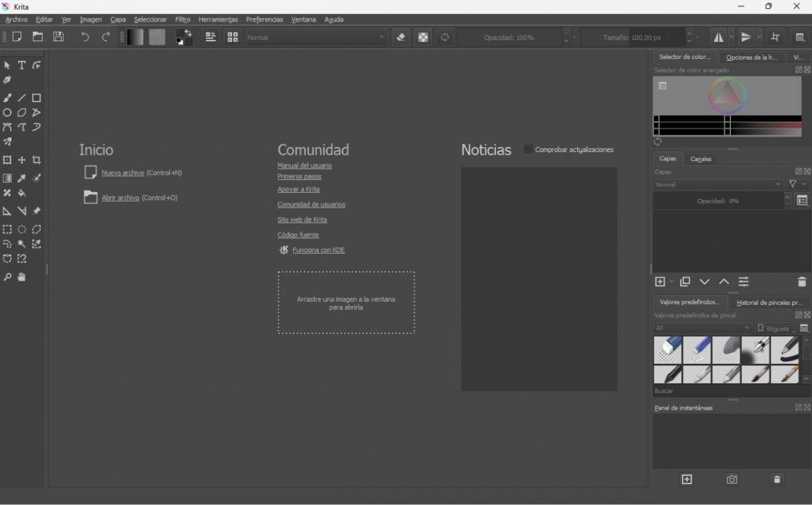Select the Zoom magnifier tool
The width and height of the screenshot is (812, 505).
7,277
